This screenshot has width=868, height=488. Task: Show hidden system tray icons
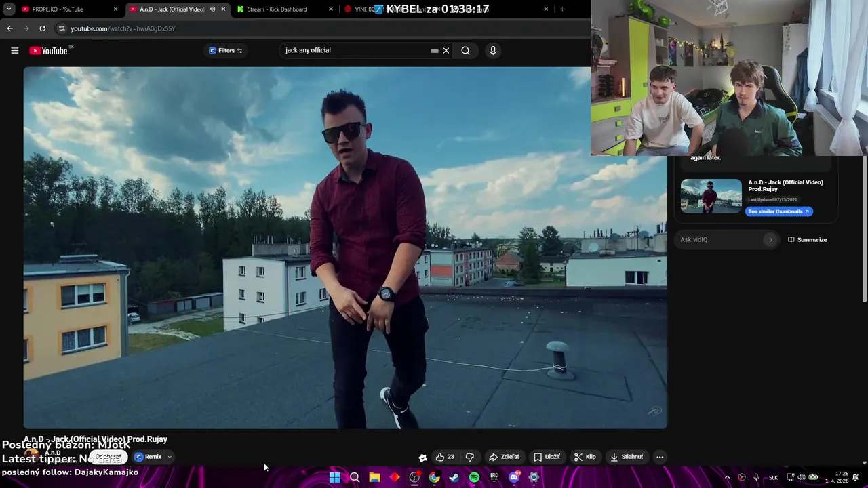(x=727, y=477)
